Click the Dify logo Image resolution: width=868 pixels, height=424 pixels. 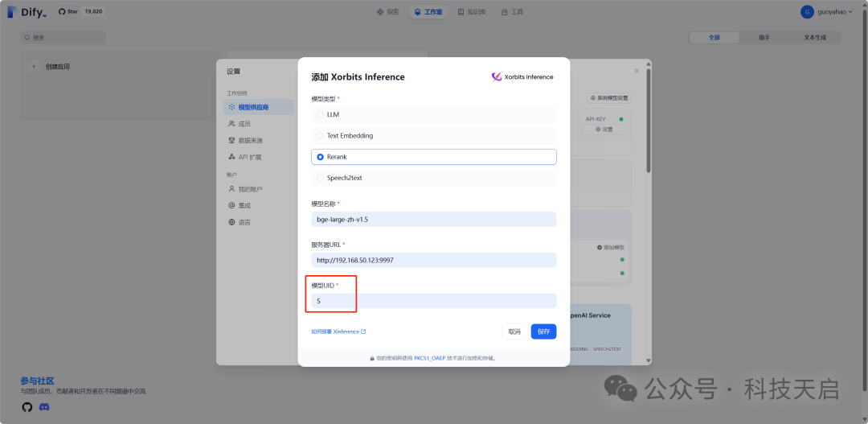27,11
